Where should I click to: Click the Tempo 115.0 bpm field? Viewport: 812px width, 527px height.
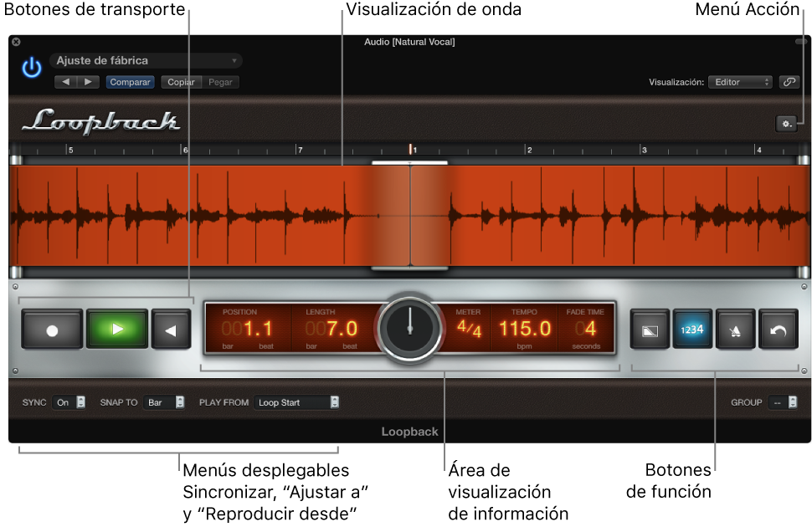click(x=525, y=329)
